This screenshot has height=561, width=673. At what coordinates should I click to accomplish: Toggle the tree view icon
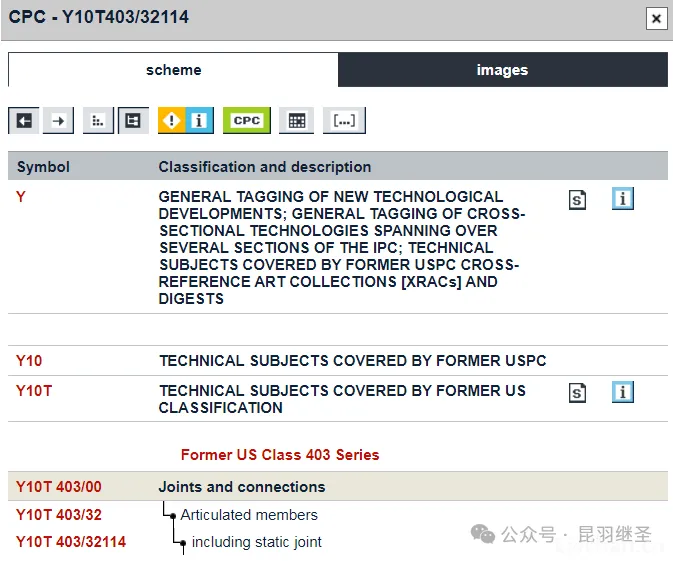pos(132,121)
